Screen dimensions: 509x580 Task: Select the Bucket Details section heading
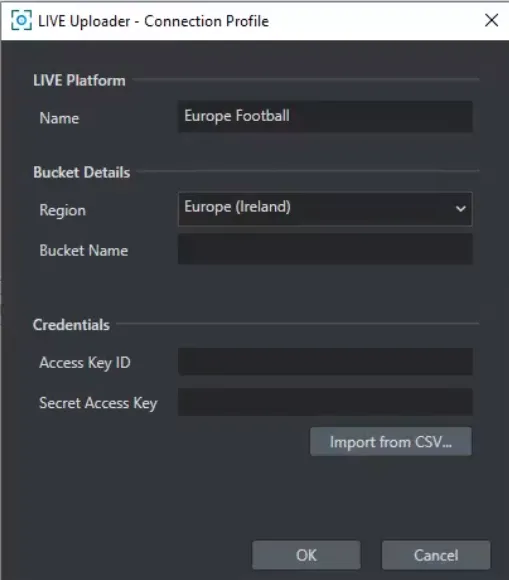coord(81,172)
